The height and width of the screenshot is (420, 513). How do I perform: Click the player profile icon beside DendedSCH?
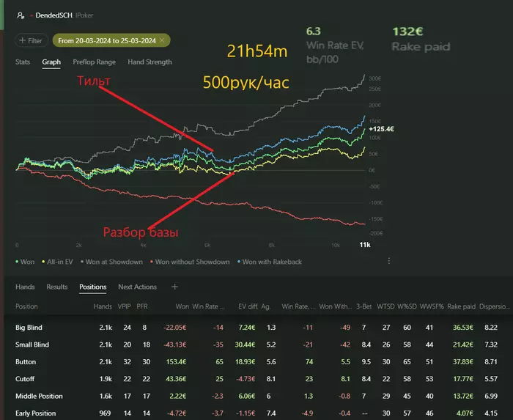point(21,15)
